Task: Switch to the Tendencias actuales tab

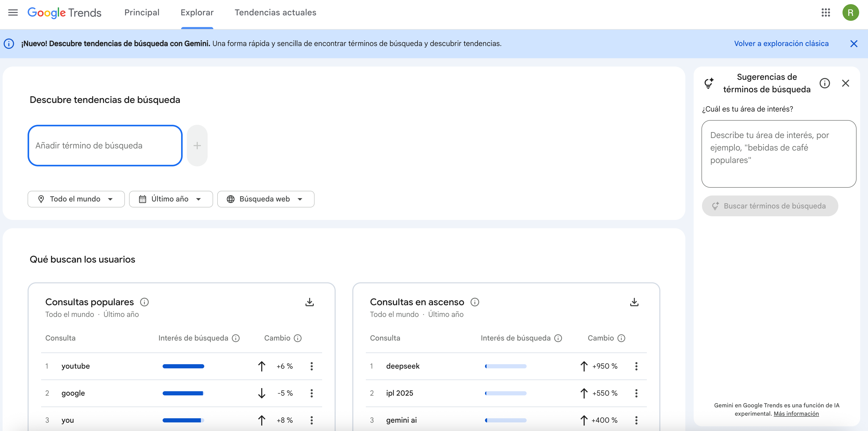Action: 275,12
